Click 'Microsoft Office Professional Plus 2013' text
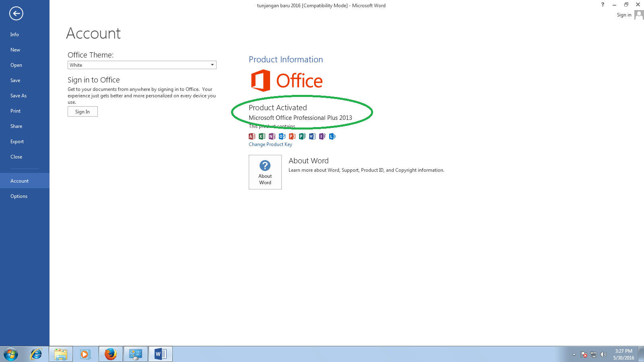The height and width of the screenshot is (362, 644). tap(300, 118)
